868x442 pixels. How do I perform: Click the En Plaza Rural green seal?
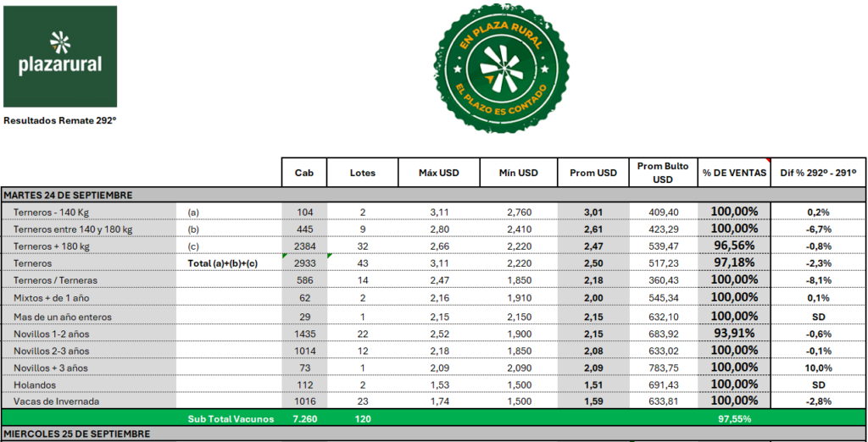[501, 68]
